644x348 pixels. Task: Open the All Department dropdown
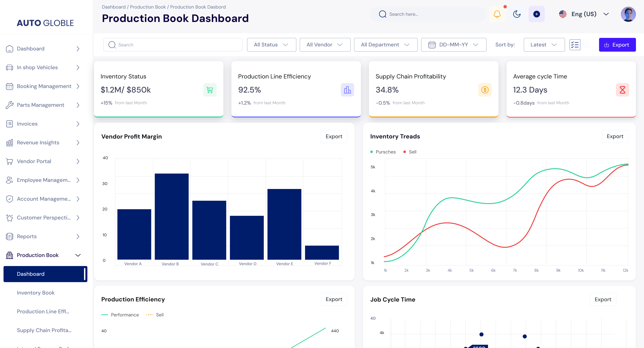(x=386, y=45)
